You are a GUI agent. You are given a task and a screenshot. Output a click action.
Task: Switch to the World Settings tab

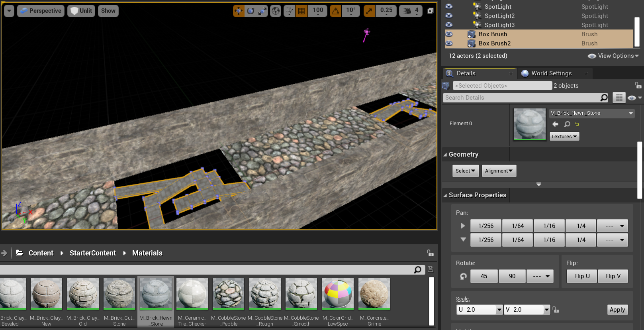coord(554,73)
